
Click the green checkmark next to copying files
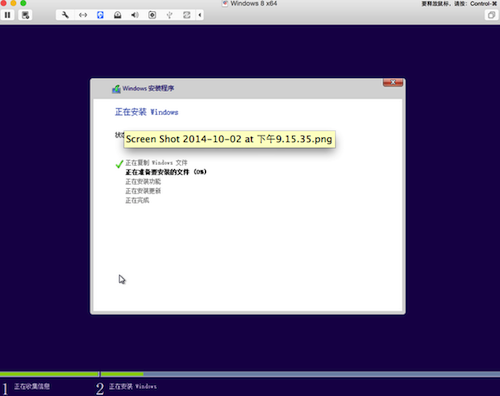tap(119, 164)
